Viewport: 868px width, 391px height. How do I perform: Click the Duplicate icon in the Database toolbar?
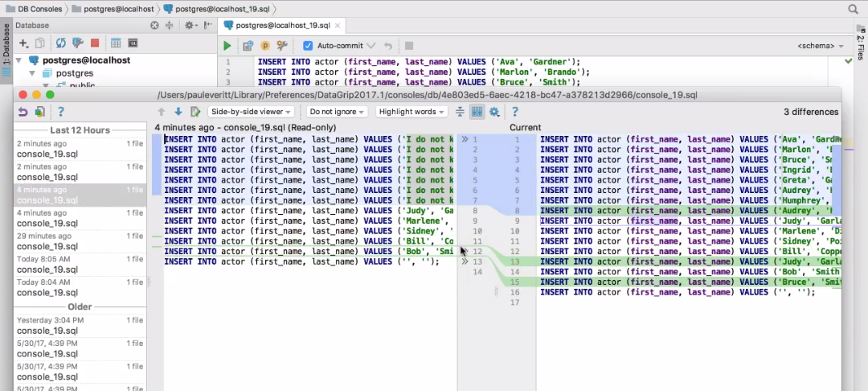(40, 43)
